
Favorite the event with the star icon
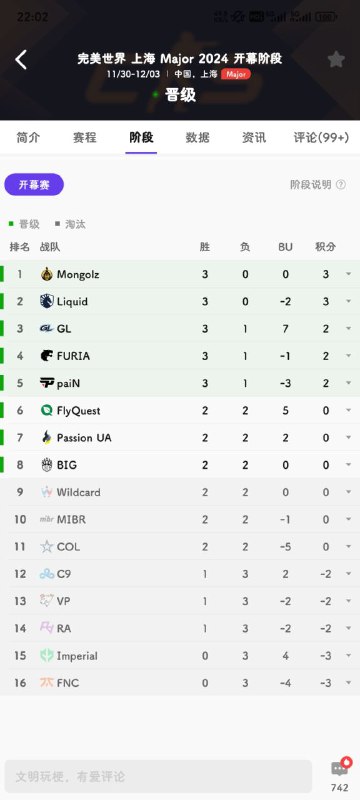point(336,60)
